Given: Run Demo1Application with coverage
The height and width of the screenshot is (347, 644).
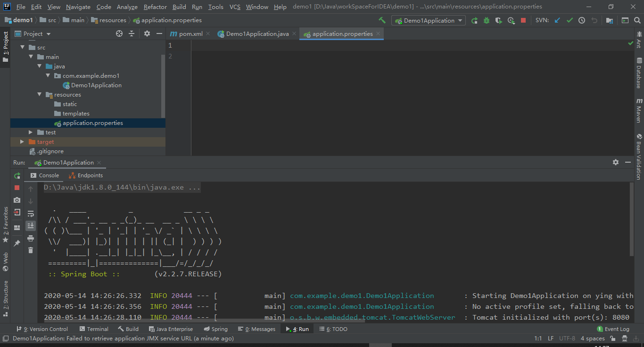Looking at the screenshot, I should pos(499,20).
